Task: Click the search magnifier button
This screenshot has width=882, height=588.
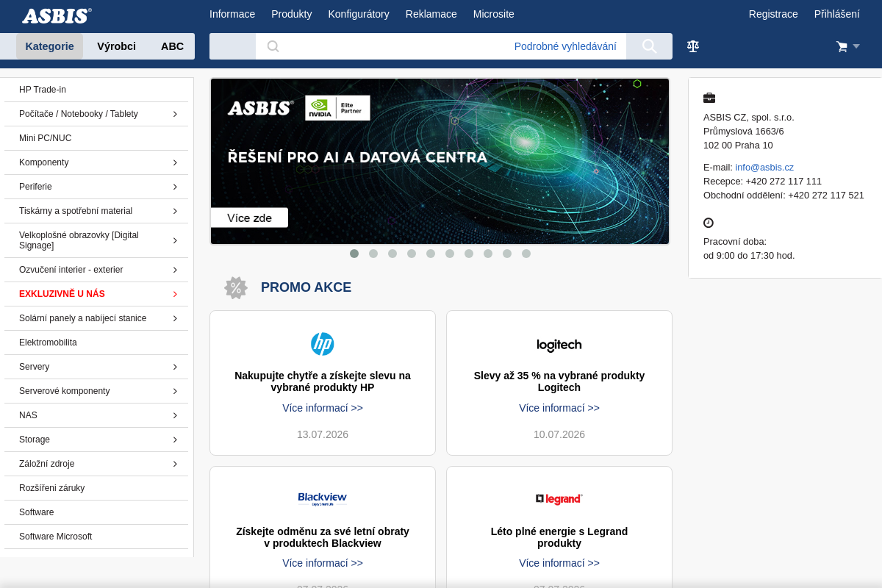Action: coord(649,46)
